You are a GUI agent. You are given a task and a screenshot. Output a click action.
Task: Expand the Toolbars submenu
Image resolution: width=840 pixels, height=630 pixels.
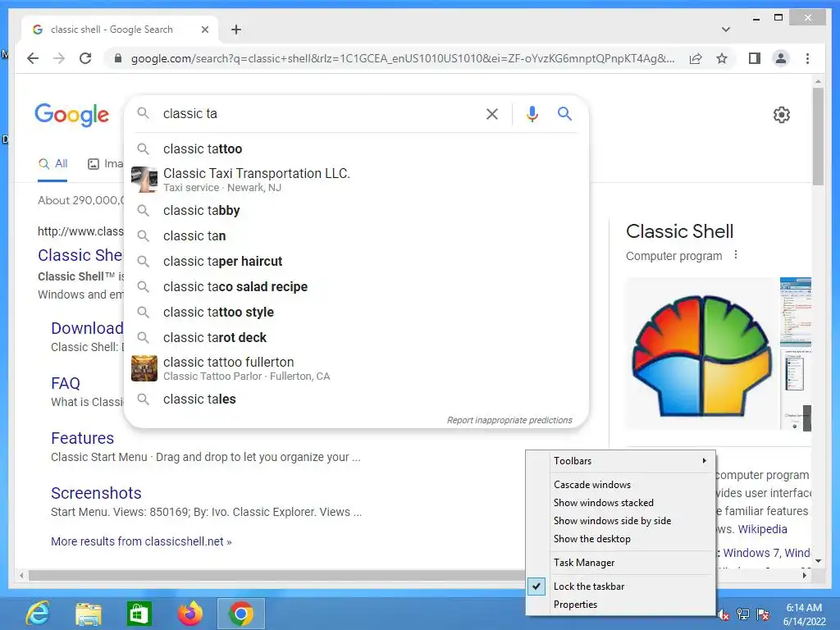[x=621, y=461]
